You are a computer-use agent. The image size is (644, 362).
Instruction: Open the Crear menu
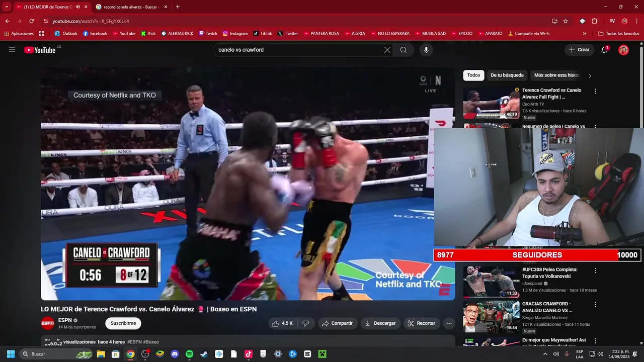pyautogui.click(x=579, y=50)
